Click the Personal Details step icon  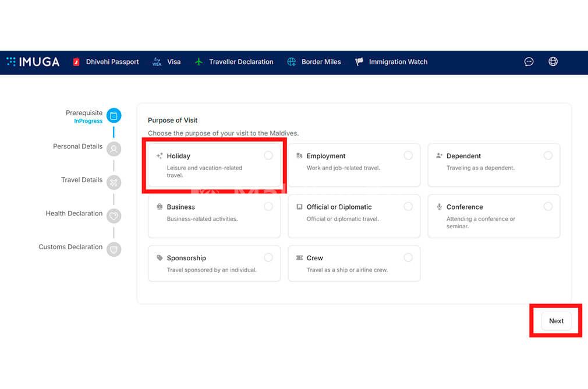[x=114, y=149]
